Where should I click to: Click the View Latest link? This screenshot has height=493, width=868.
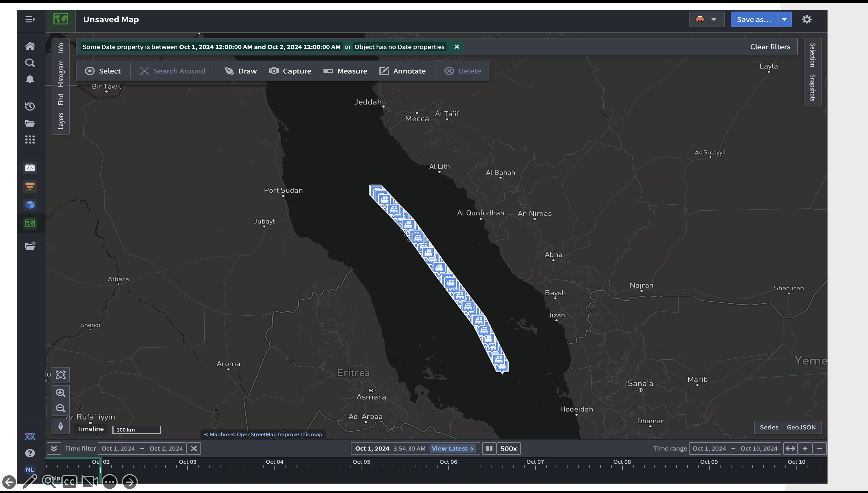click(452, 448)
